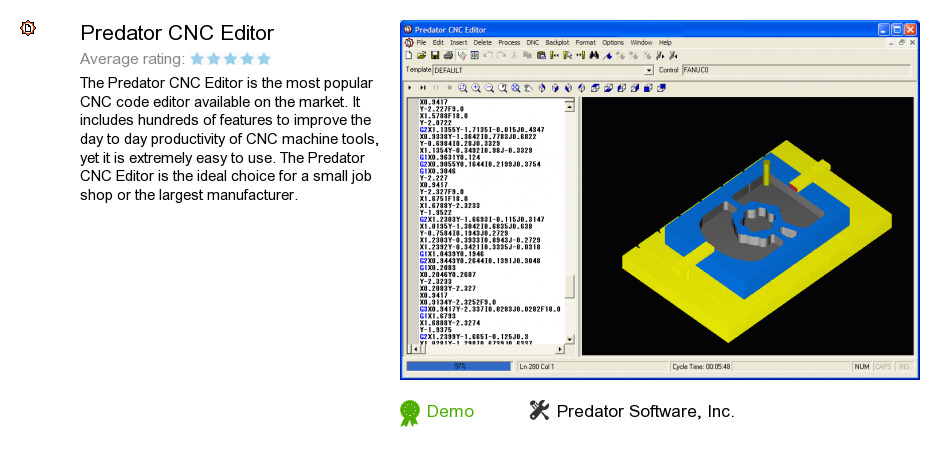This screenshot has height=457, width=940.
Task: Click the wrench tools icon beside developer
Action: pyautogui.click(x=539, y=410)
